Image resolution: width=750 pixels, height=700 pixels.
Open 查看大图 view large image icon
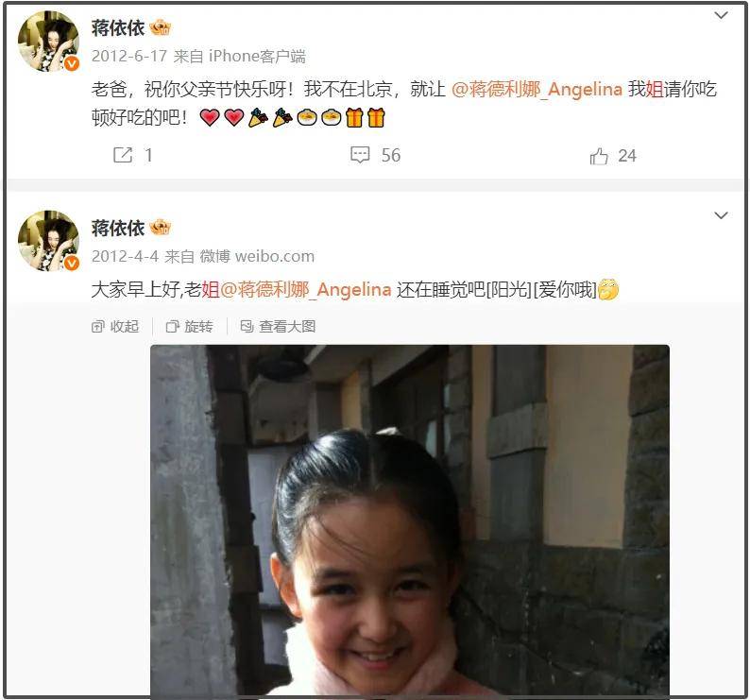point(247,326)
